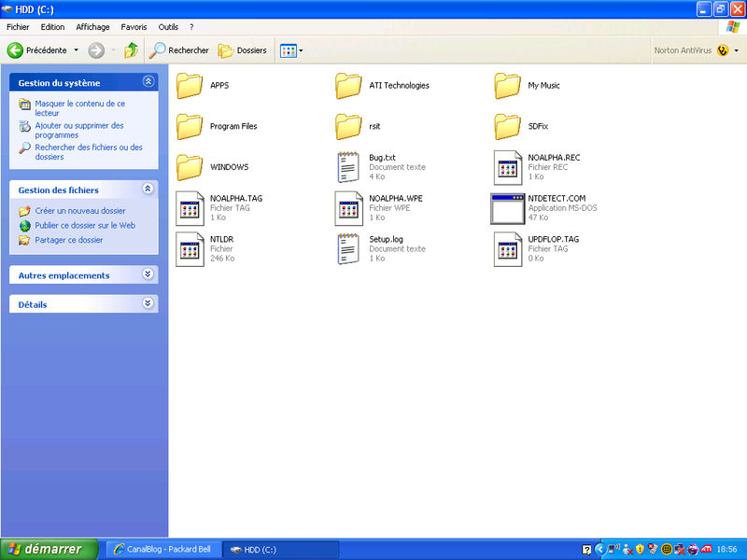
Task: Expand the Détails panel
Action: [x=148, y=303]
